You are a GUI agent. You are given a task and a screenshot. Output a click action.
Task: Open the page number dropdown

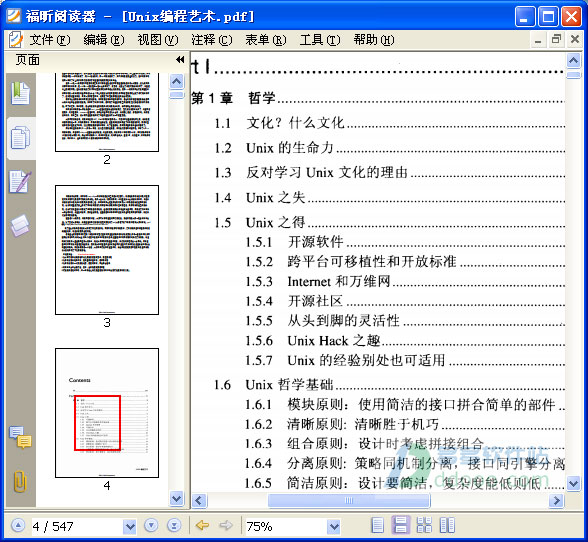point(130,526)
